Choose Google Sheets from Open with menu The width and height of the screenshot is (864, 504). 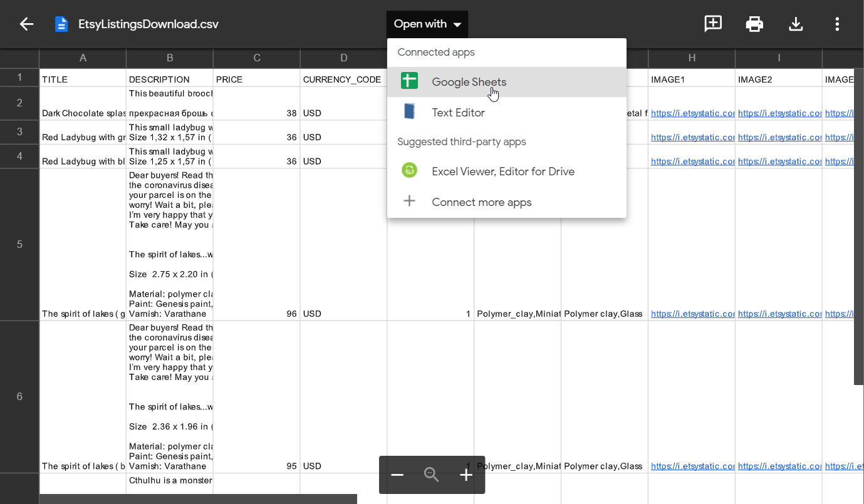point(507,82)
